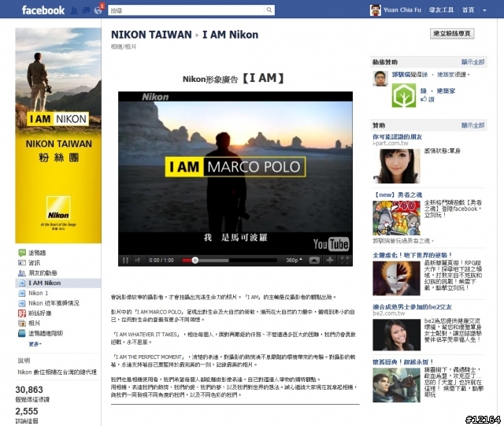Expand 更多 more sidebar items
This screenshot has height=426, width=504.
pyautogui.click(x=35, y=344)
